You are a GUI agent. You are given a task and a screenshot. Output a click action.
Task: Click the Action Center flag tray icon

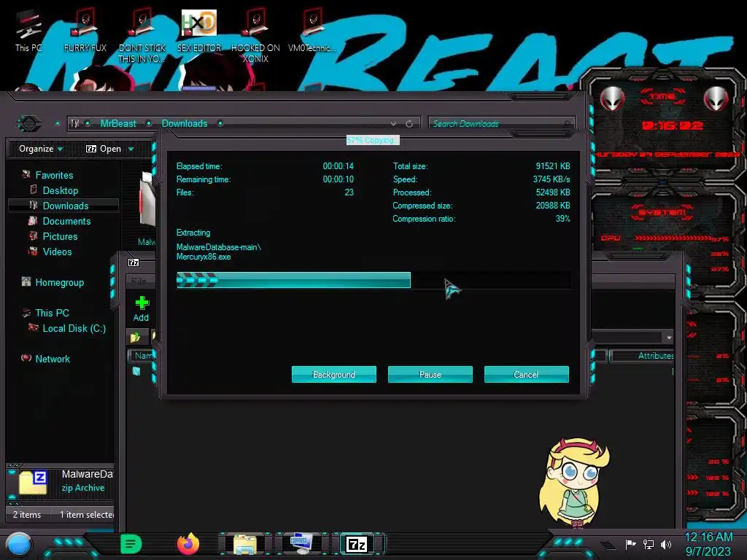click(x=631, y=544)
